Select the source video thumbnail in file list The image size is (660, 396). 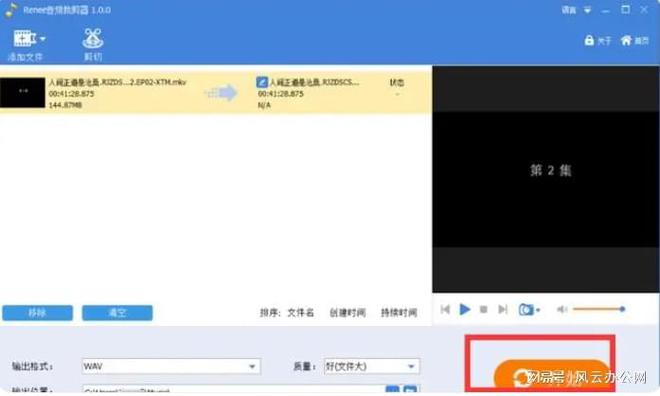(23, 92)
